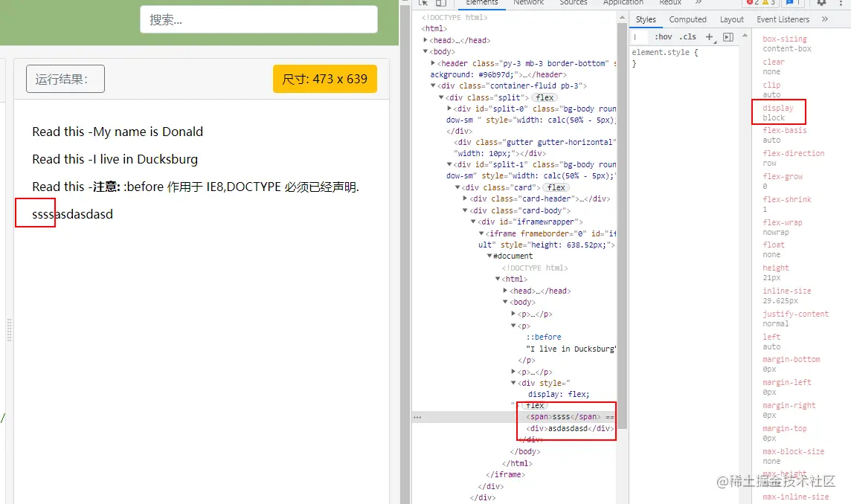Click the styles filter input field
This screenshot has height=504, width=851.
(x=640, y=37)
